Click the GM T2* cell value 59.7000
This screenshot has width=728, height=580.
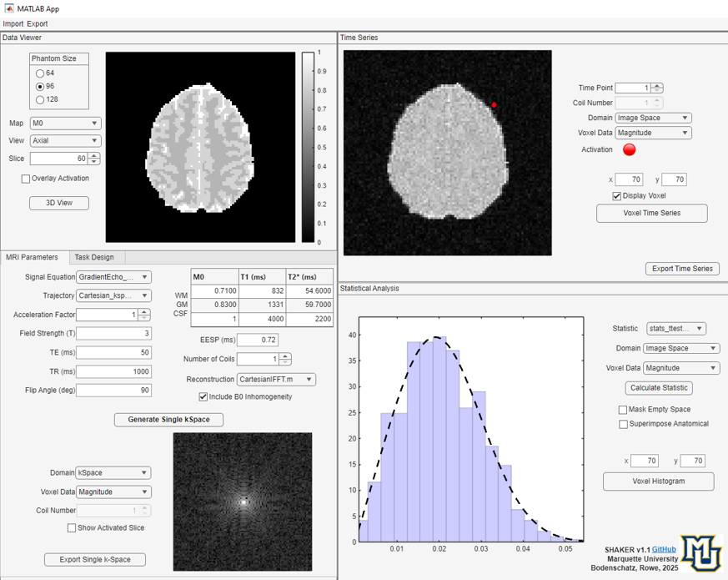(309, 305)
